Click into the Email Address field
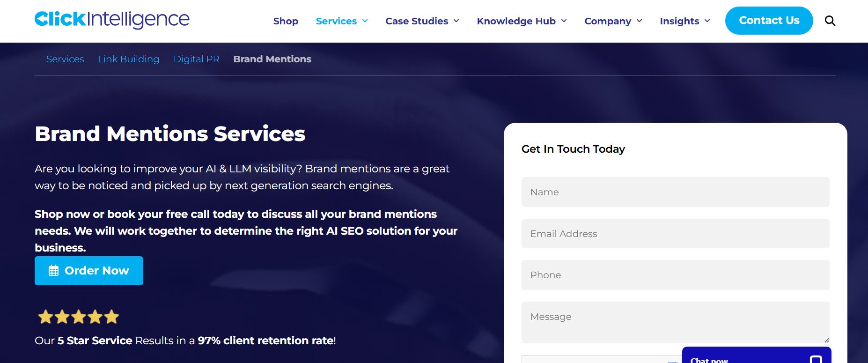Image resolution: width=868 pixels, height=363 pixels. [x=675, y=233]
